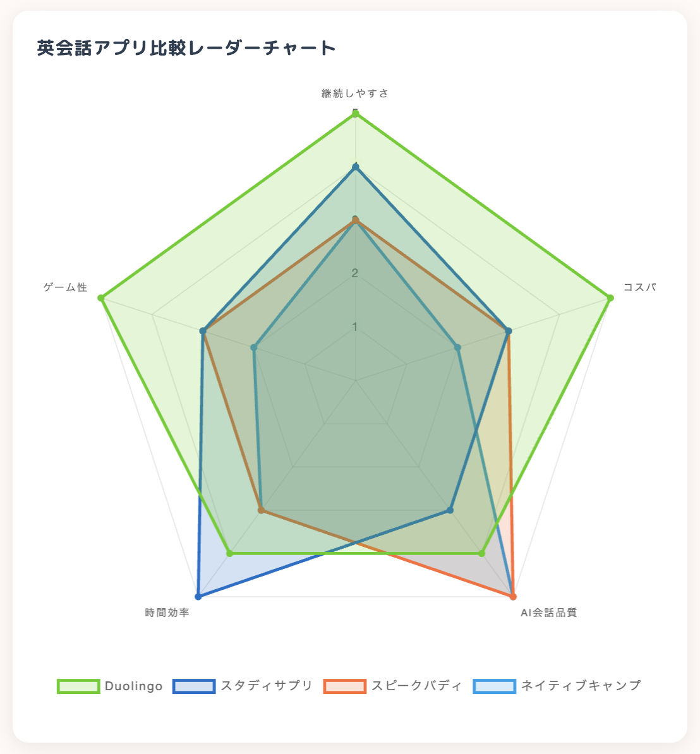The width and height of the screenshot is (700, 754).
Task: Hide the スタディサプリ dataset via legend text
Action: (267, 686)
